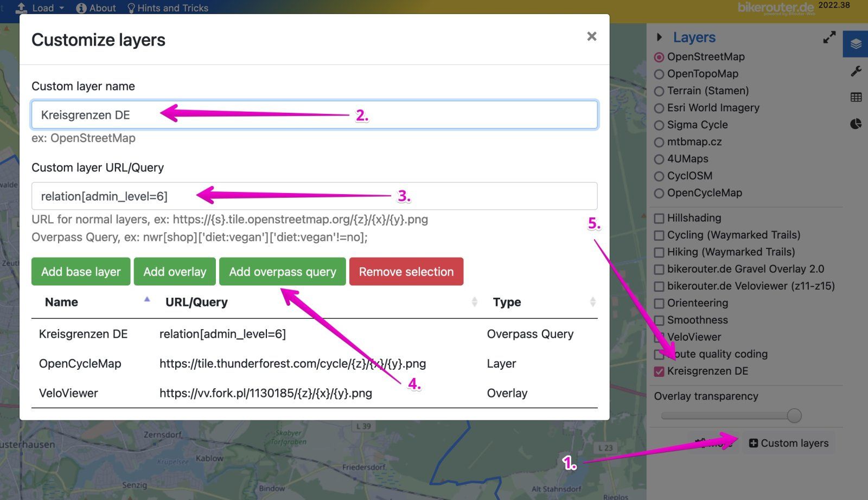Click the Remove selection button
This screenshot has width=868, height=500.
[406, 272]
